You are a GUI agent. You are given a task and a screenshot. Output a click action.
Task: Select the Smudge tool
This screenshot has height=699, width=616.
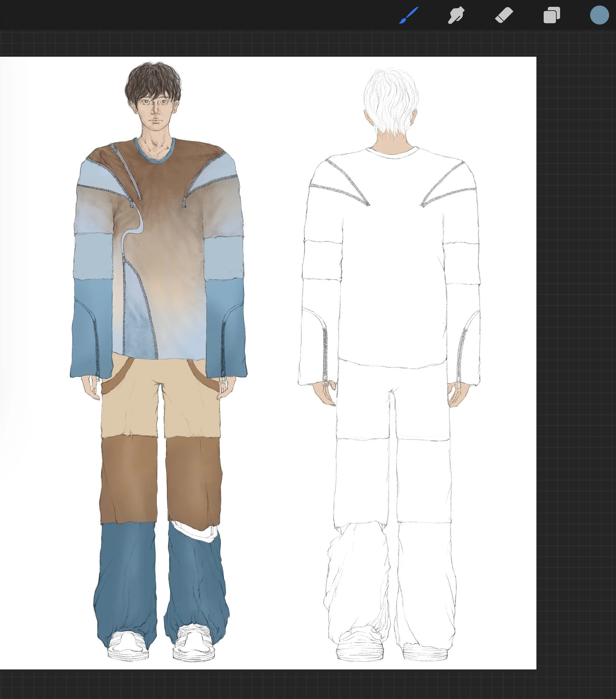pyautogui.click(x=456, y=15)
